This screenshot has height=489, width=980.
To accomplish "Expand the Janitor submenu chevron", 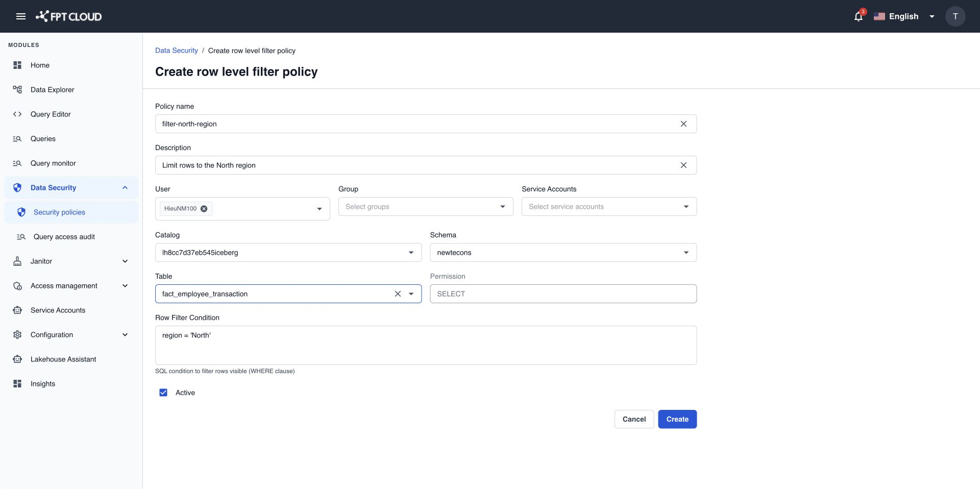I will [x=125, y=261].
